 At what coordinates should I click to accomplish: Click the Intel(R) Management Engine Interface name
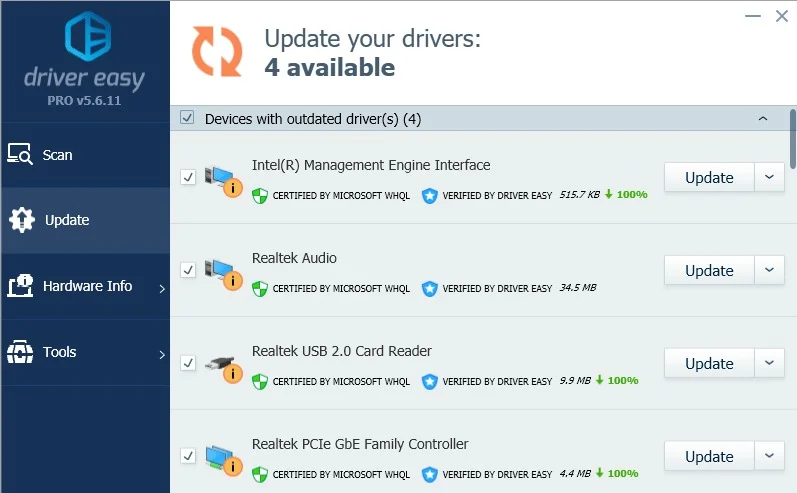(x=371, y=165)
